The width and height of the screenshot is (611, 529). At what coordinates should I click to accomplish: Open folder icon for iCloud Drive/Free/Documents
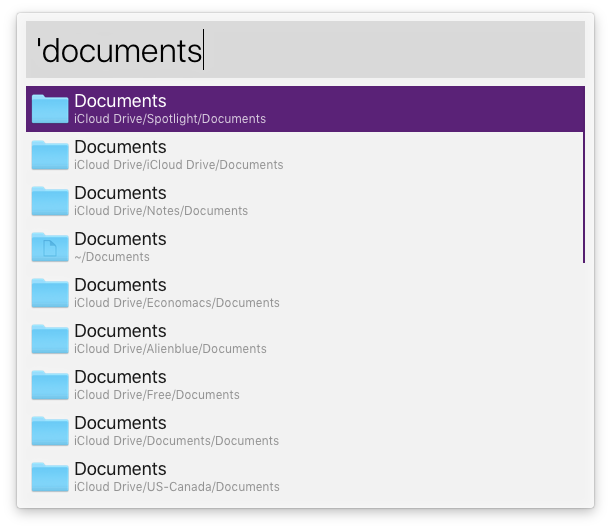(x=50, y=385)
